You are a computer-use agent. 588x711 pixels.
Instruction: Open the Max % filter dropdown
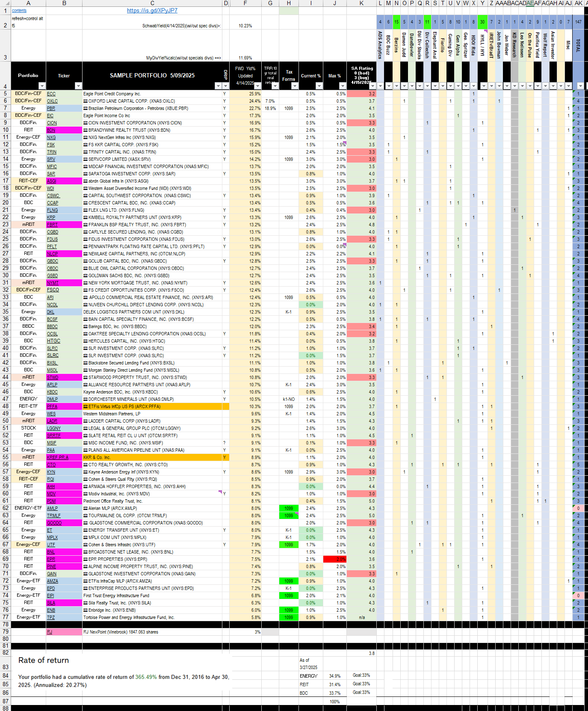(x=342, y=86)
